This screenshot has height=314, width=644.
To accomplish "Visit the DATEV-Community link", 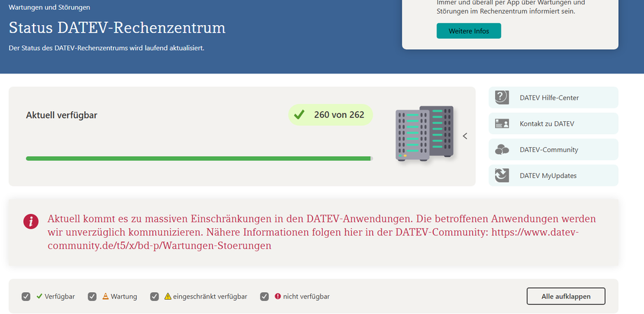I will click(x=553, y=150).
